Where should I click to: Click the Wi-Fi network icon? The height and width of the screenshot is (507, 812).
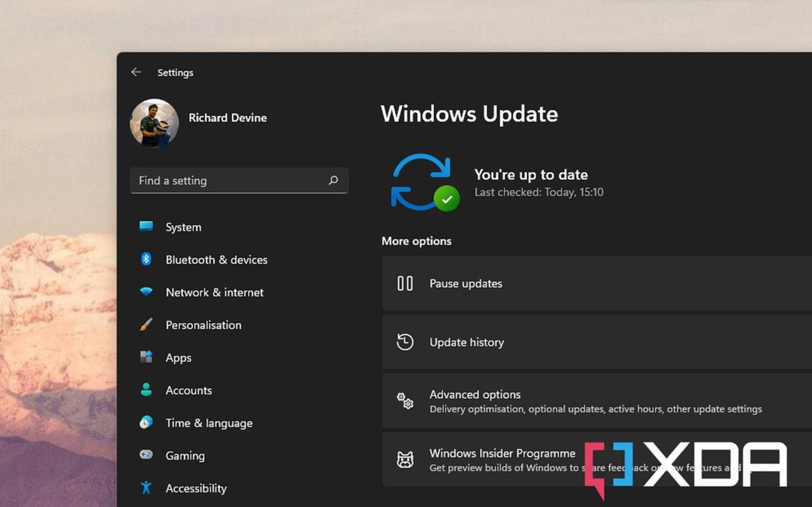click(146, 292)
